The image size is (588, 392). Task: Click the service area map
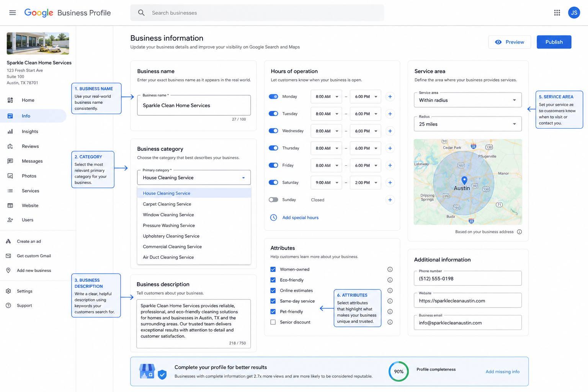(468, 182)
